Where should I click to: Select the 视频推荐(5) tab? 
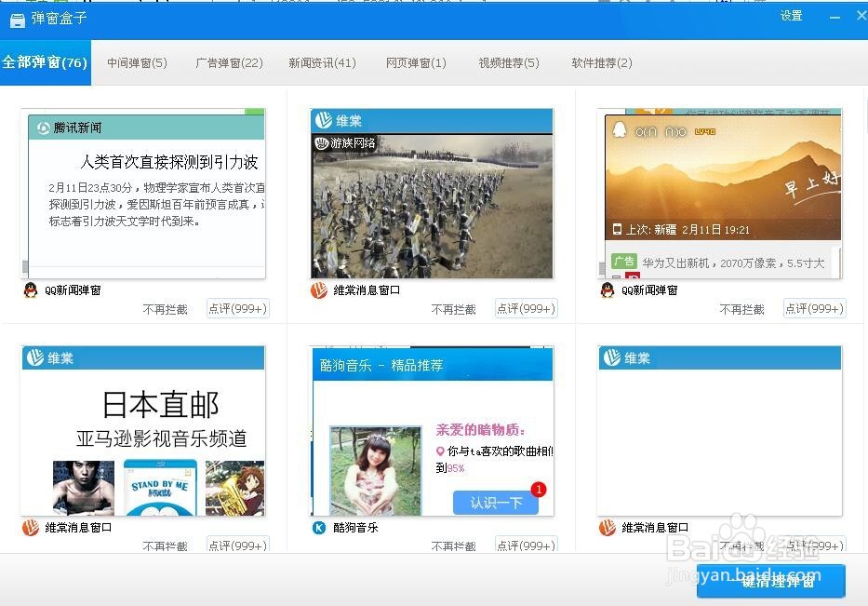509,63
